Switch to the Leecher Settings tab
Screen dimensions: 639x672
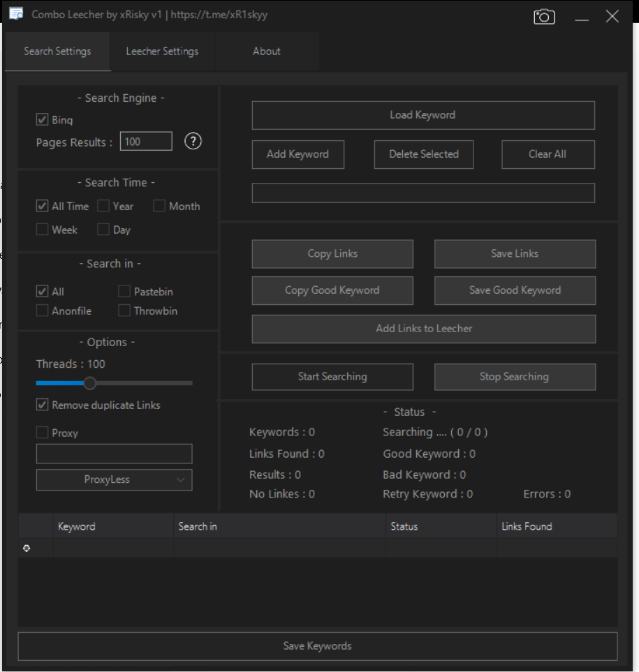click(162, 52)
